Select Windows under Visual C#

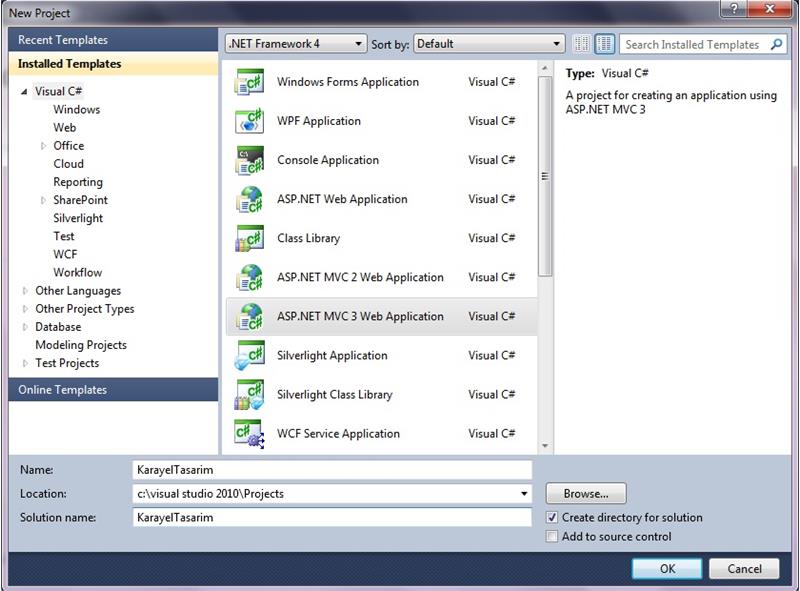pos(77,110)
